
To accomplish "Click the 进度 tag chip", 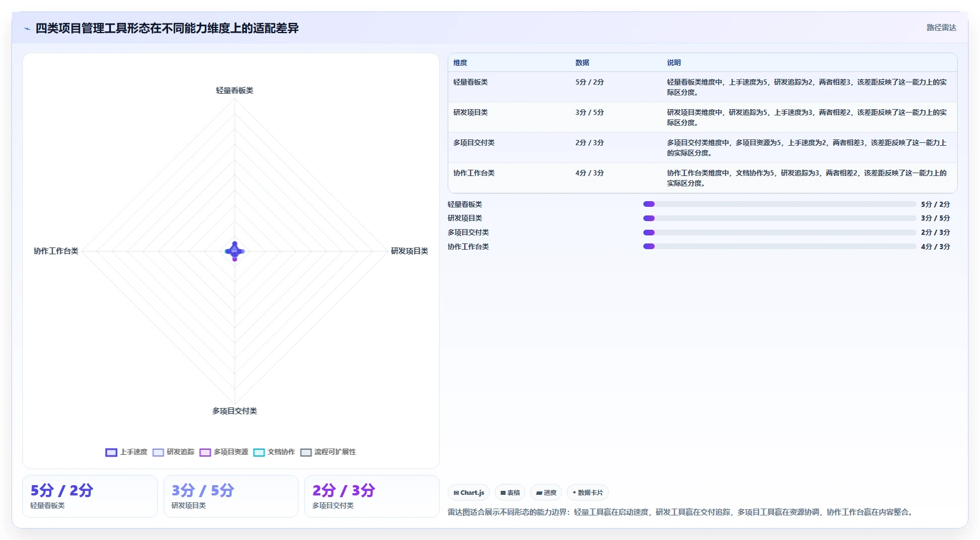I will 546,493.
